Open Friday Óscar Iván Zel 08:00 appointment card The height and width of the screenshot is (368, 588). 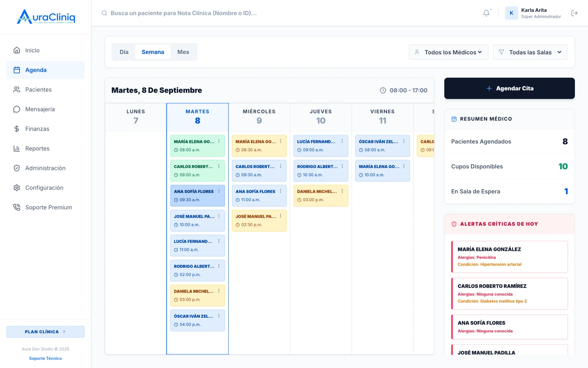pyautogui.click(x=383, y=146)
